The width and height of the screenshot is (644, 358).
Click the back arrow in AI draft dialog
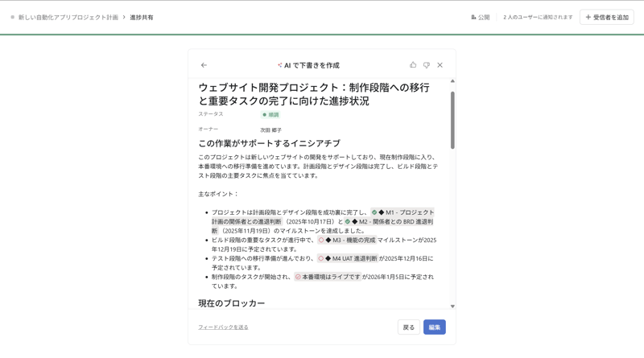[x=204, y=65]
